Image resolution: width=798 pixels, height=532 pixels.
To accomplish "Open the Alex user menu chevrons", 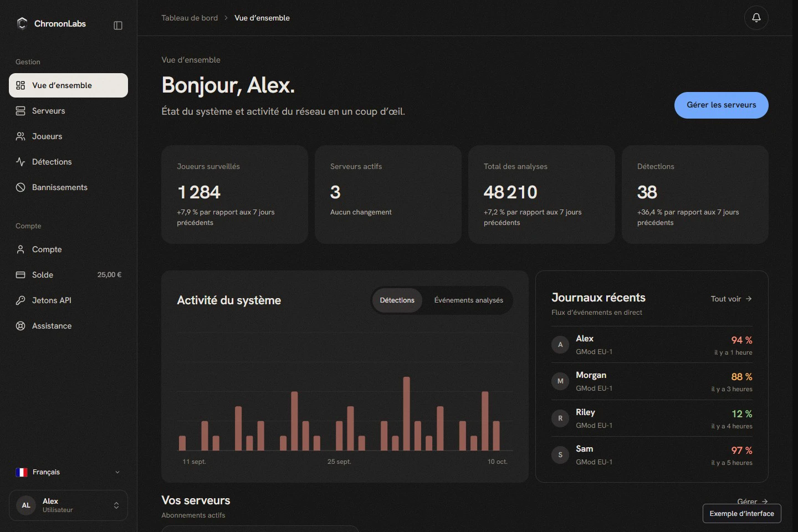I will click(116, 505).
